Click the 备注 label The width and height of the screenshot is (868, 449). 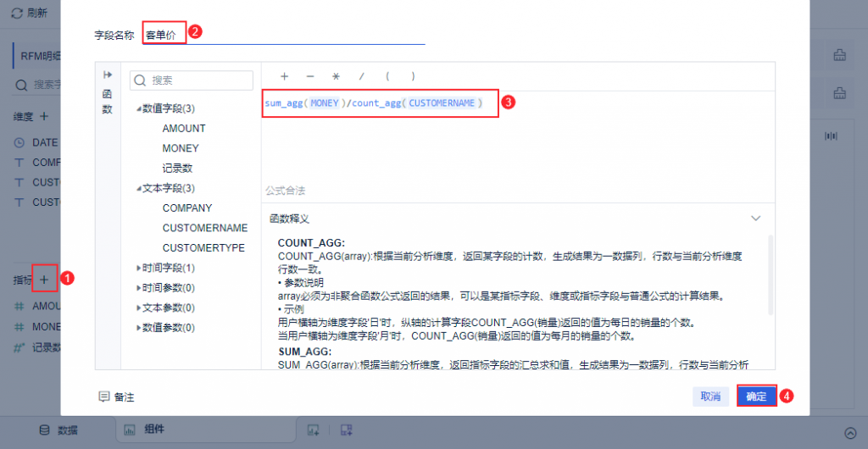tap(124, 397)
